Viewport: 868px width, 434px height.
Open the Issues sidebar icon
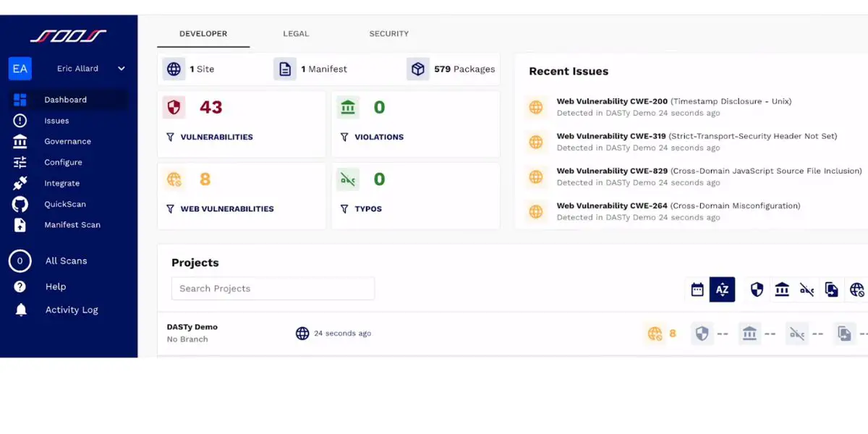coord(20,121)
